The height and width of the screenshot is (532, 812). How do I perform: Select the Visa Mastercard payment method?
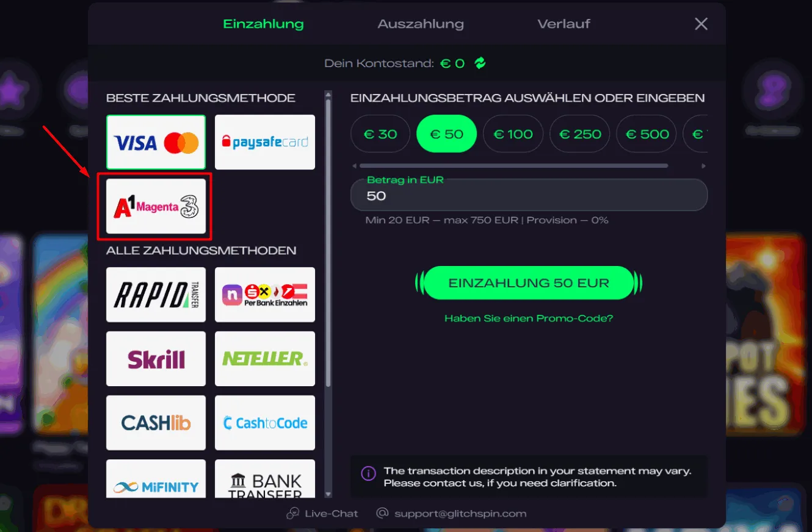tap(156, 142)
